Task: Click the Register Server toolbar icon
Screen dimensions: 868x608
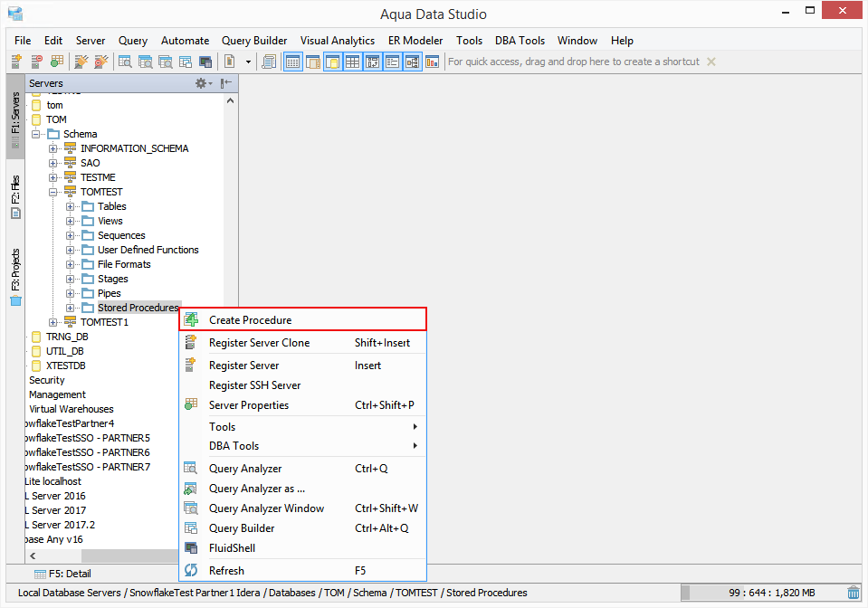Action: click(x=16, y=62)
